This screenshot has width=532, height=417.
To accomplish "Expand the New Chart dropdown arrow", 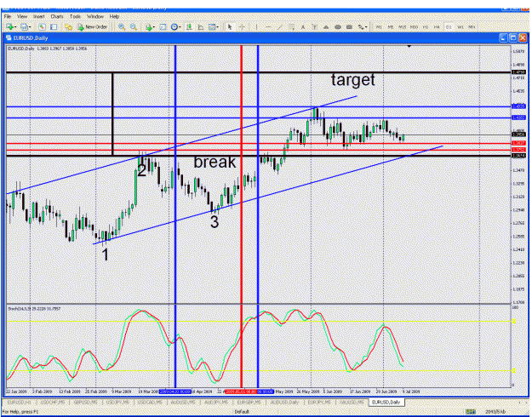I will click(15, 27).
